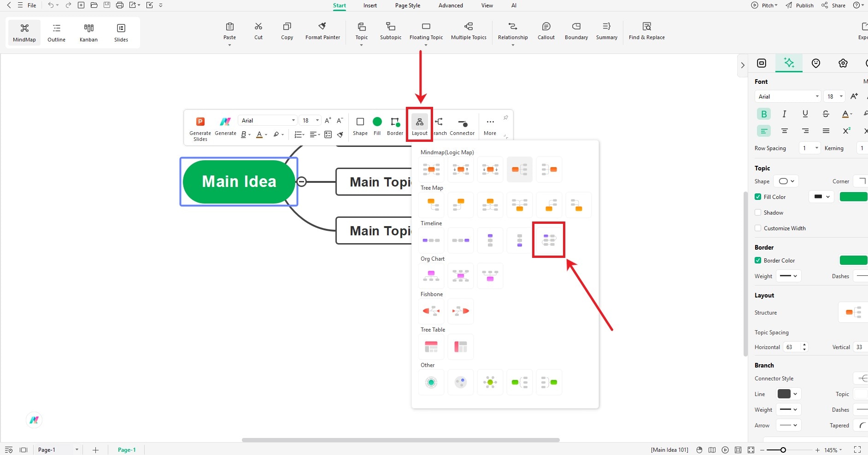Toggle Italic in the Font panel
Image resolution: width=868 pixels, height=455 pixels.
(x=784, y=114)
